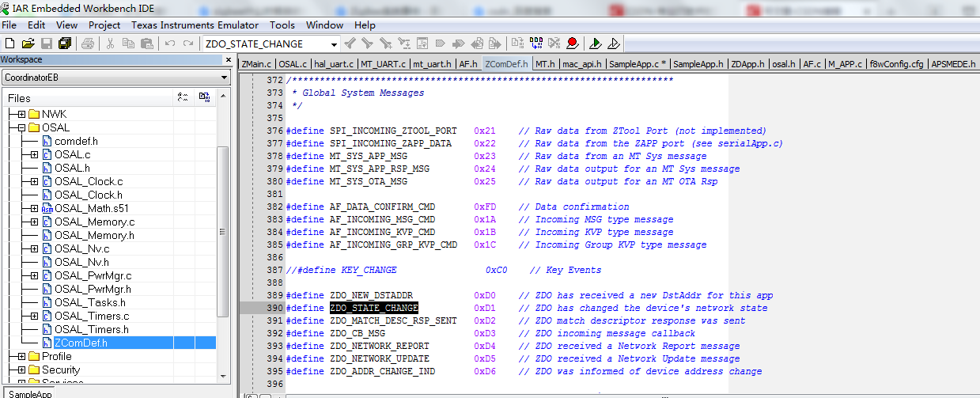Open the Help menu
This screenshot has width=980, height=398.
[365, 25]
